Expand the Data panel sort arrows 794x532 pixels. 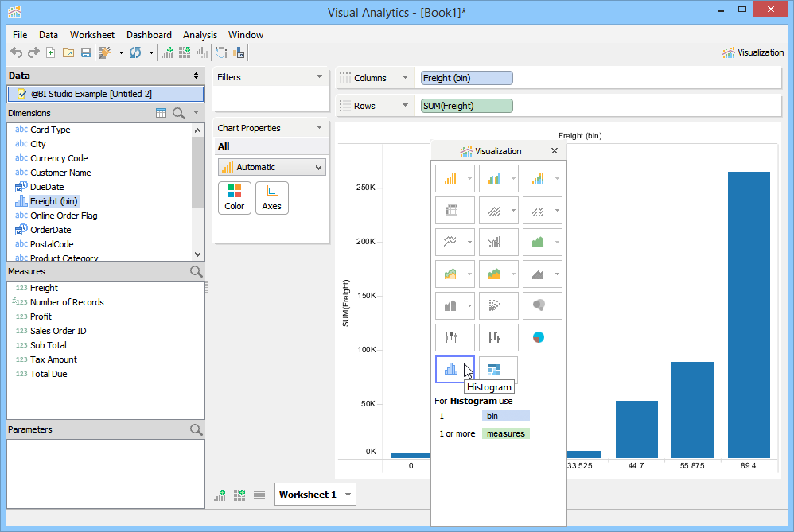point(196,76)
